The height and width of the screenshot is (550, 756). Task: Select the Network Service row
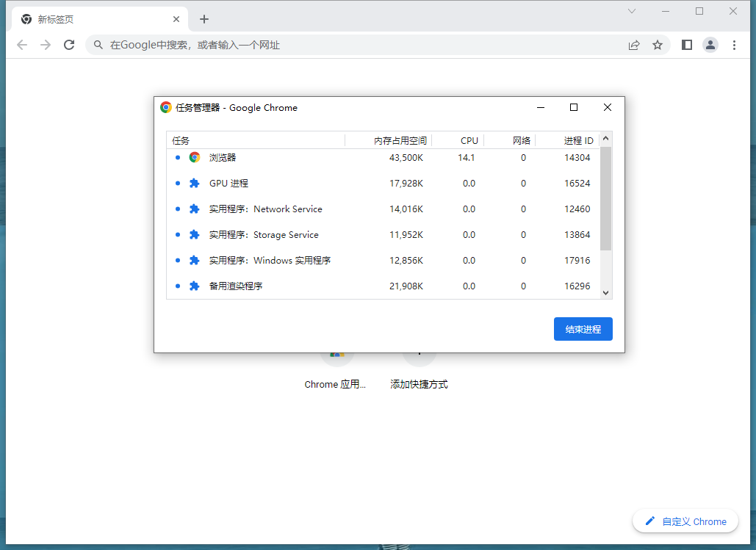coord(384,209)
